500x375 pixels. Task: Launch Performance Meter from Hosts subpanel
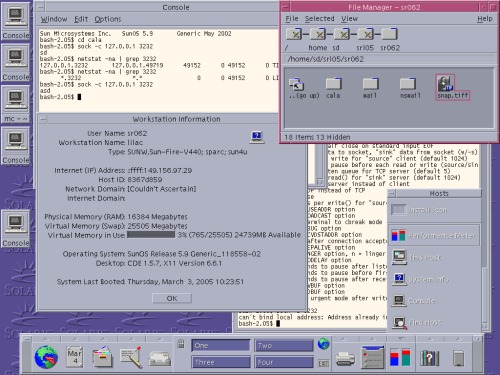click(434, 235)
